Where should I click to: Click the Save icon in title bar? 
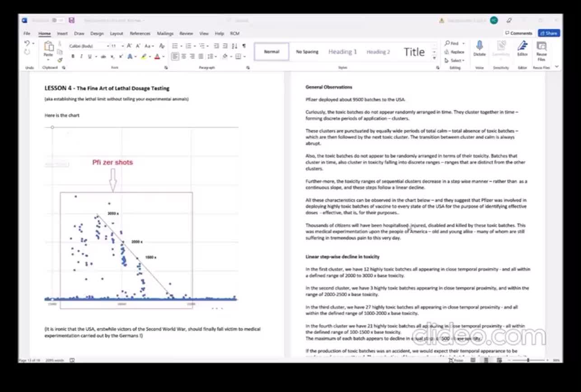pos(72,20)
